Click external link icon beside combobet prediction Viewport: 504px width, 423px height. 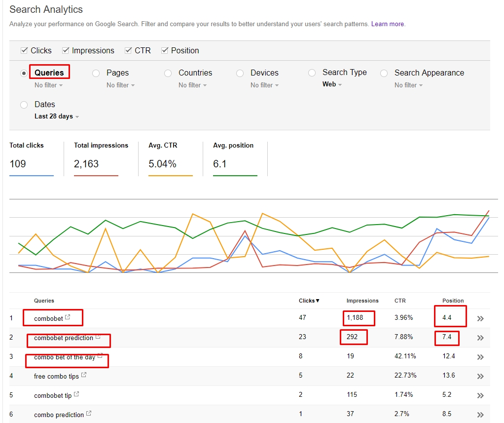[x=98, y=337]
